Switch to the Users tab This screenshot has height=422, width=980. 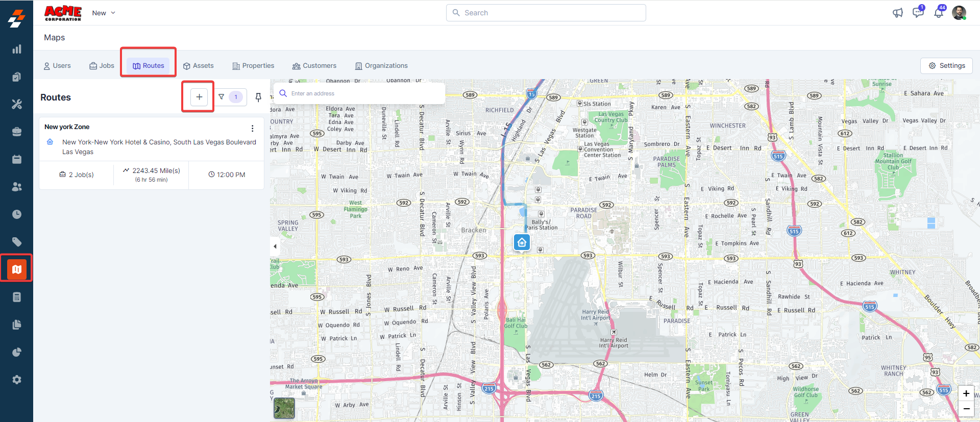57,66
